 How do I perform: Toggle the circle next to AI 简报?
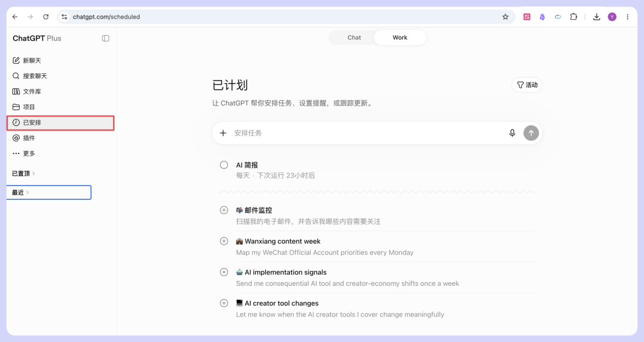click(x=224, y=165)
